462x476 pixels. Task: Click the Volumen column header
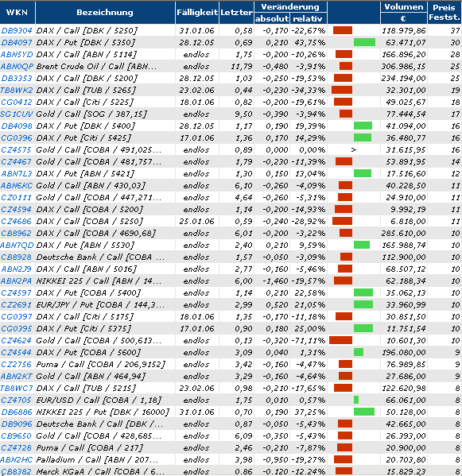[404, 6]
